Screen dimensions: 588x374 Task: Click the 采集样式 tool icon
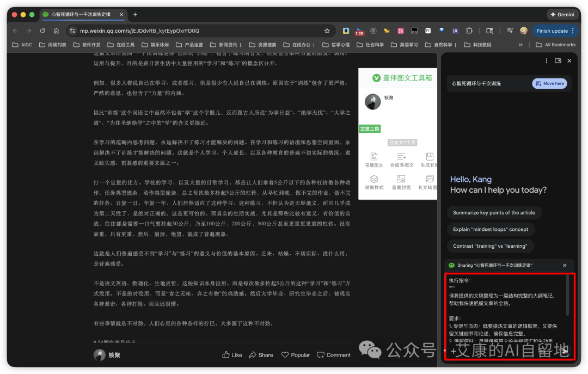pos(374,182)
